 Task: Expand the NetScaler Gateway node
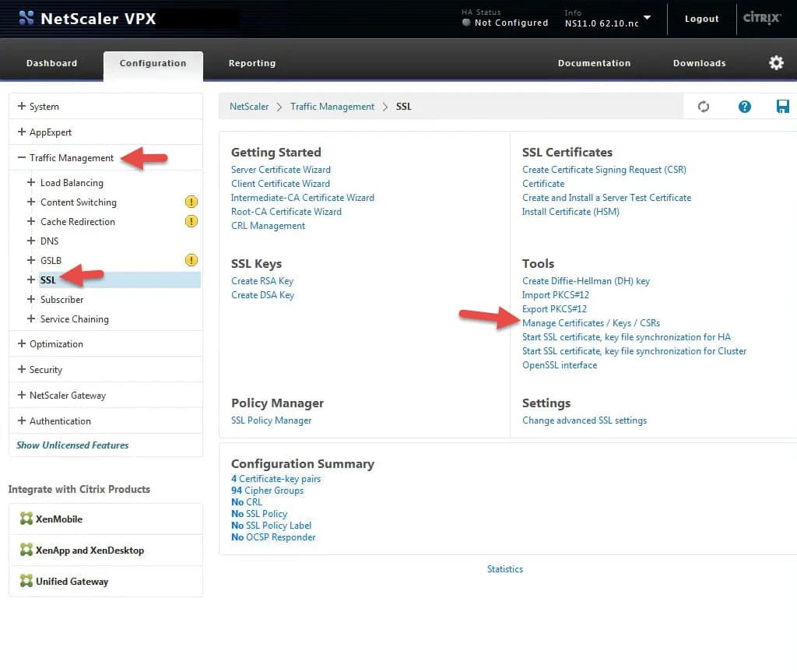pos(21,395)
